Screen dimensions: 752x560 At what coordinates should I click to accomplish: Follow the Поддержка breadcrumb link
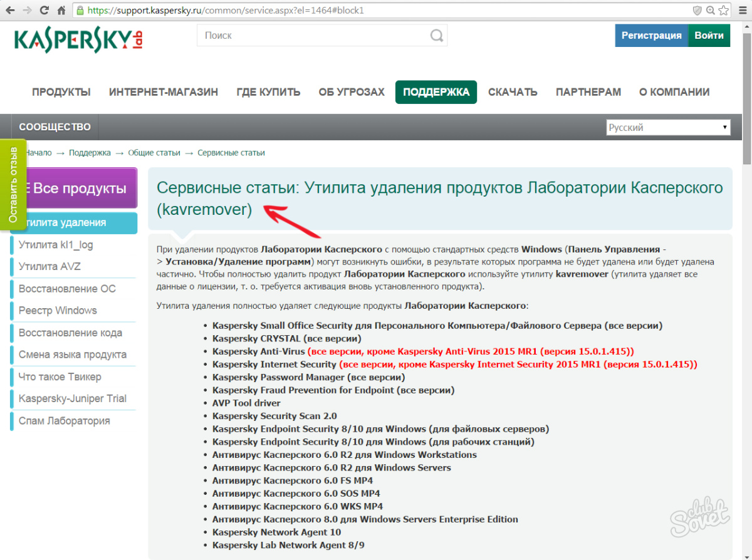[x=90, y=153]
